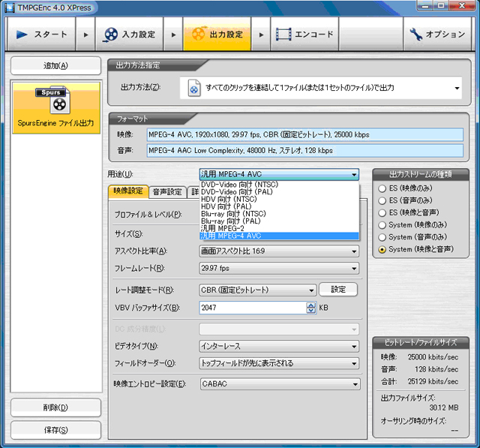Screen dimensions: 480x448
Task: Click the orange Output Settings reel icon
Action: [x=198, y=34]
